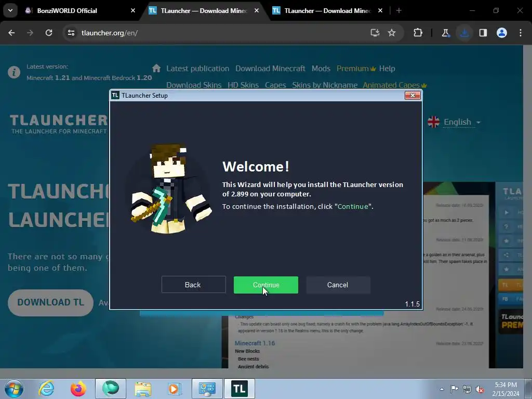Launch Internet Explorer from taskbar
The width and height of the screenshot is (532, 399).
coord(46,389)
